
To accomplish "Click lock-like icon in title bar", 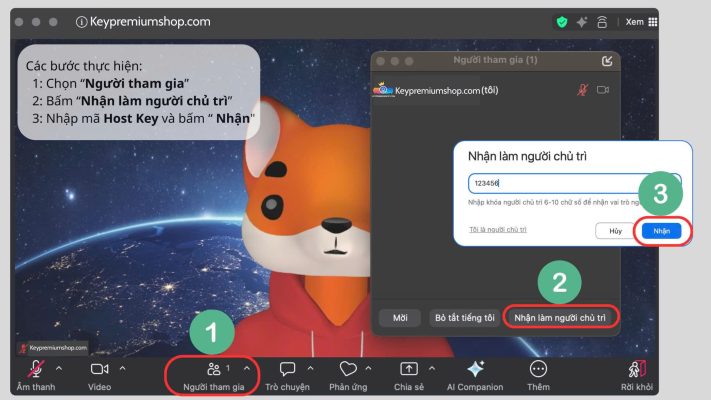I will coord(602,22).
